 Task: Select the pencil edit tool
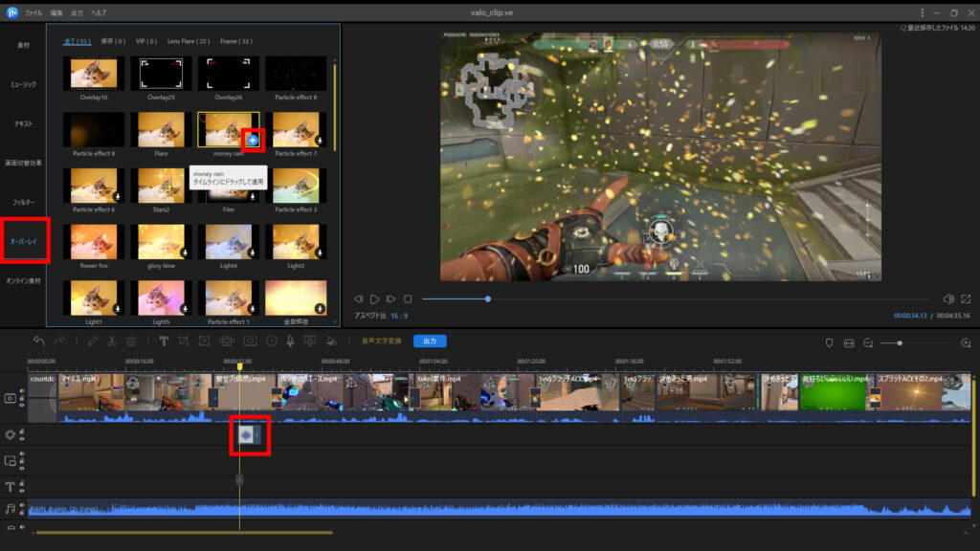tap(93, 342)
